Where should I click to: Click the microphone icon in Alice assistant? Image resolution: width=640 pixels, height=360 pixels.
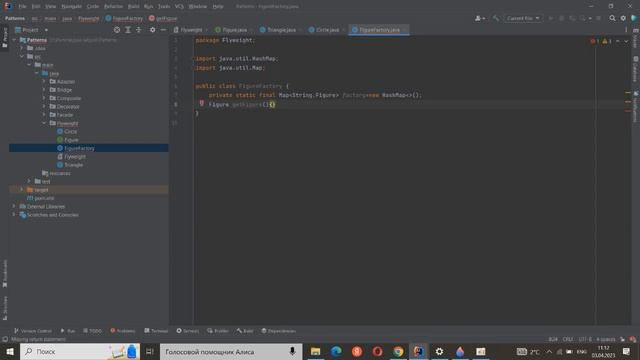tap(292, 351)
